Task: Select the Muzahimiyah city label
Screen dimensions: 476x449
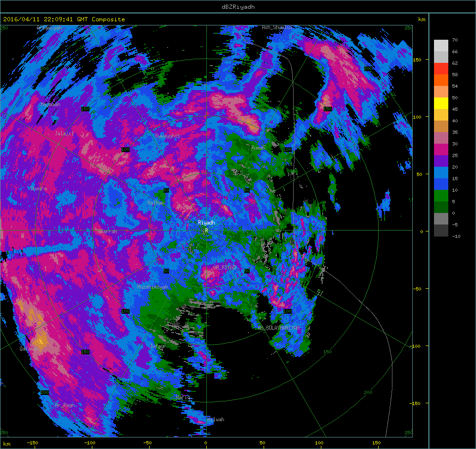Action: coord(152,287)
